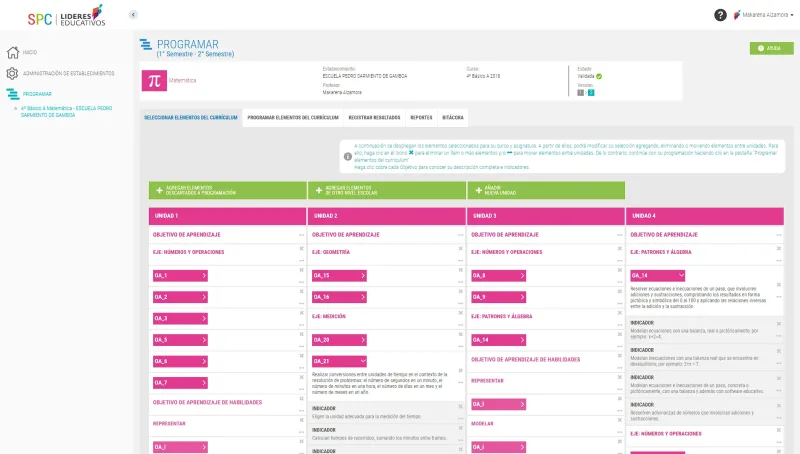Remove OA_9 with its X icon

point(620,291)
